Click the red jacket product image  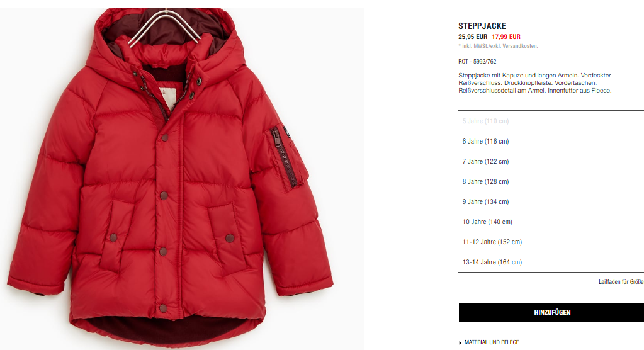pyautogui.click(x=182, y=179)
